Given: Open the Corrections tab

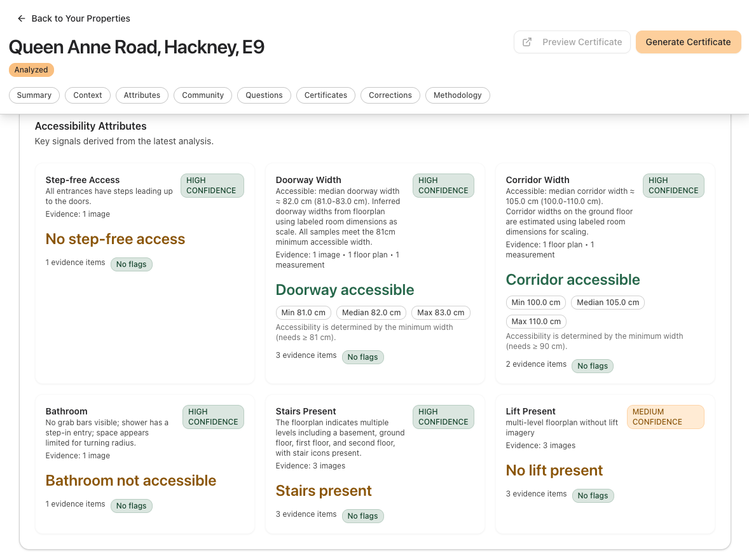Looking at the screenshot, I should (x=390, y=95).
